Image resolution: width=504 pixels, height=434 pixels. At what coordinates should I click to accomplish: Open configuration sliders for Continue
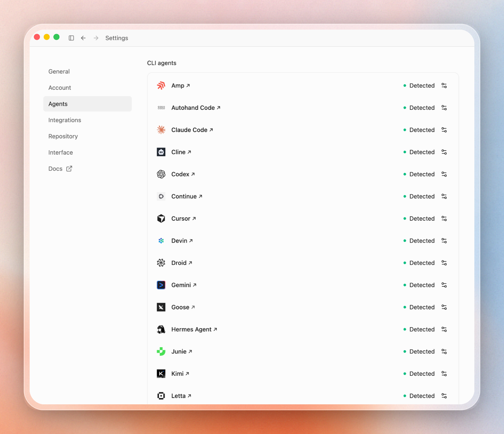click(x=444, y=197)
